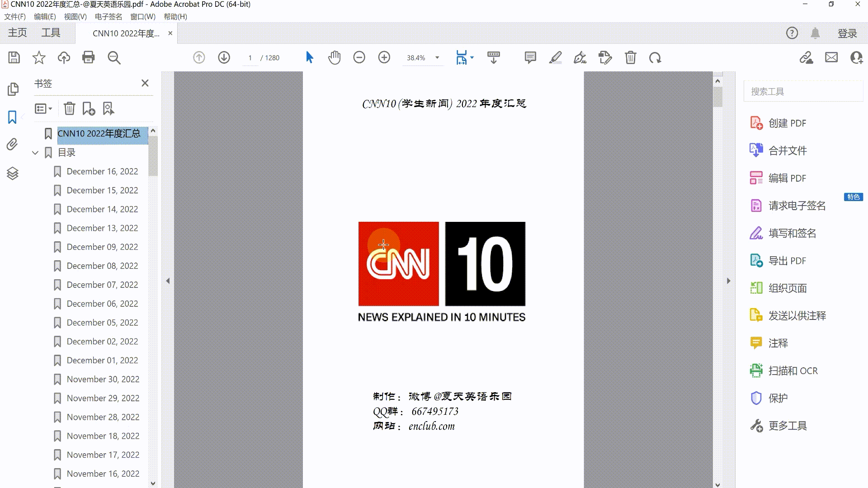Collapse left navigation pane arrow
Image resolution: width=868 pixels, height=488 pixels.
[168, 281]
